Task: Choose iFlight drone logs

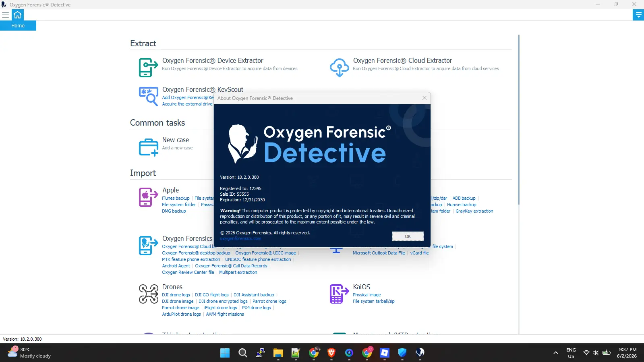Action: click(221, 308)
